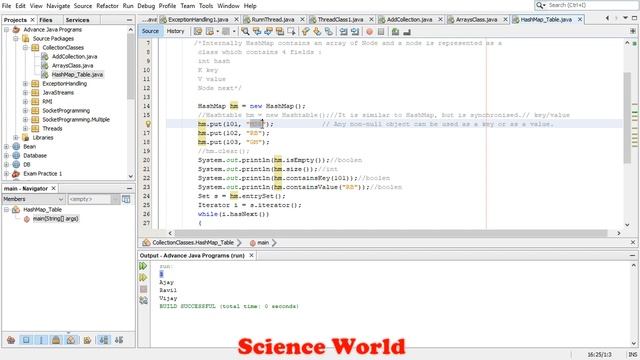Toggle Sort by Name in Navigator
Screen dimensions: 640x360
coord(104,340)
